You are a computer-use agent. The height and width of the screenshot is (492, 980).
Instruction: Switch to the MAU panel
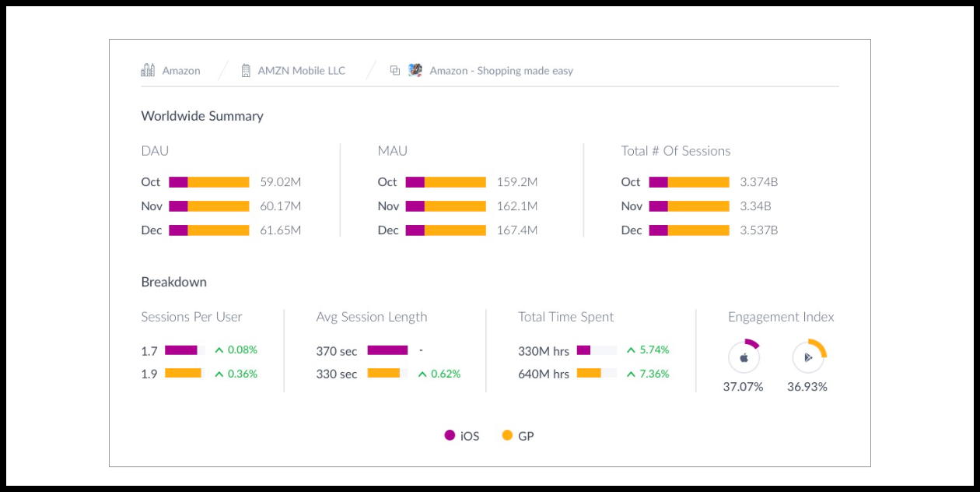coord(391,150)
